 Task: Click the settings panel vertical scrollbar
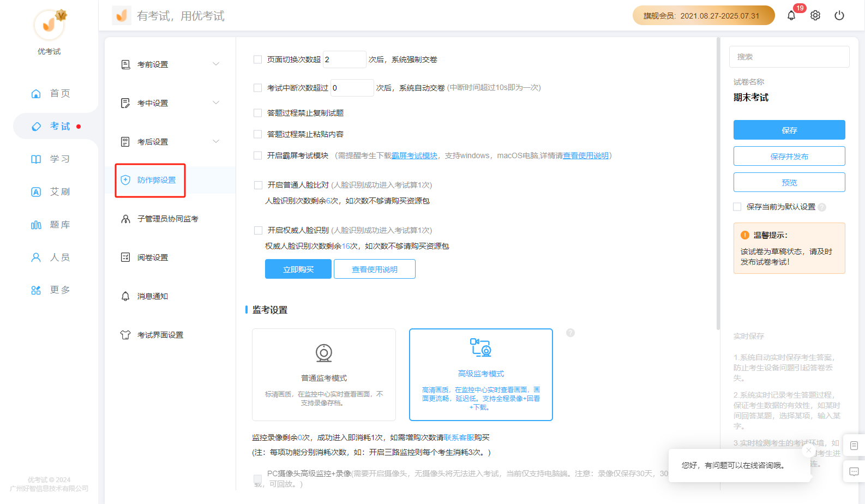(718, 183)
